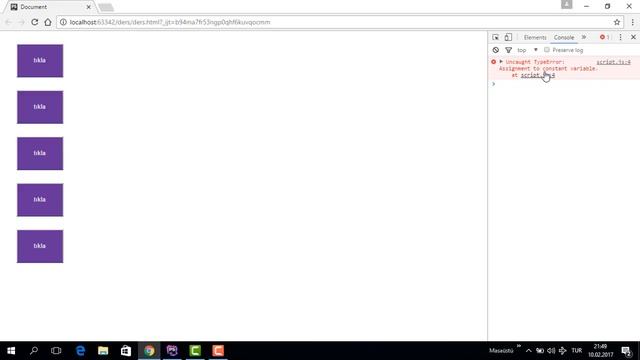The height and width of the screenshot is (360, 640).
Task: Switch to the Elements tab
Action: click(x=535, y=37)
